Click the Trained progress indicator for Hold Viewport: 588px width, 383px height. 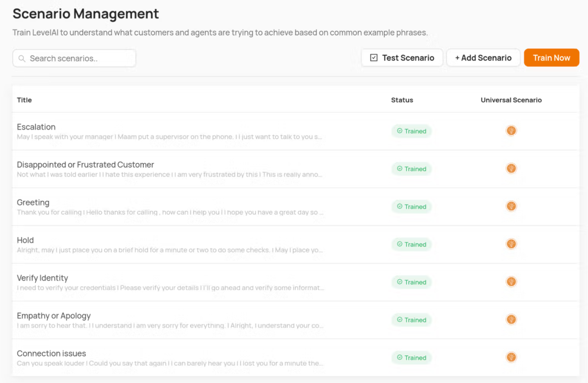pyautogui.click(x=411, y=244)
